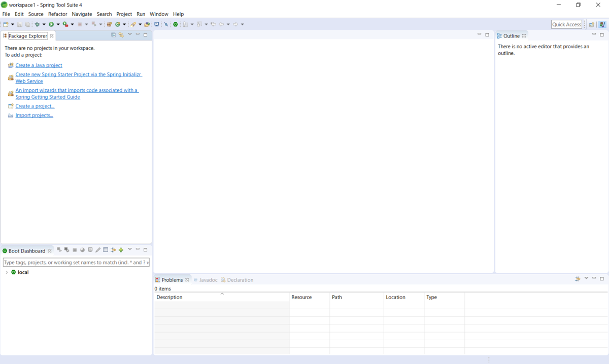Click the Boot Dashboard tag filter field
The height and width of the screenshot is (364, 609).
[x=76, y=263]
